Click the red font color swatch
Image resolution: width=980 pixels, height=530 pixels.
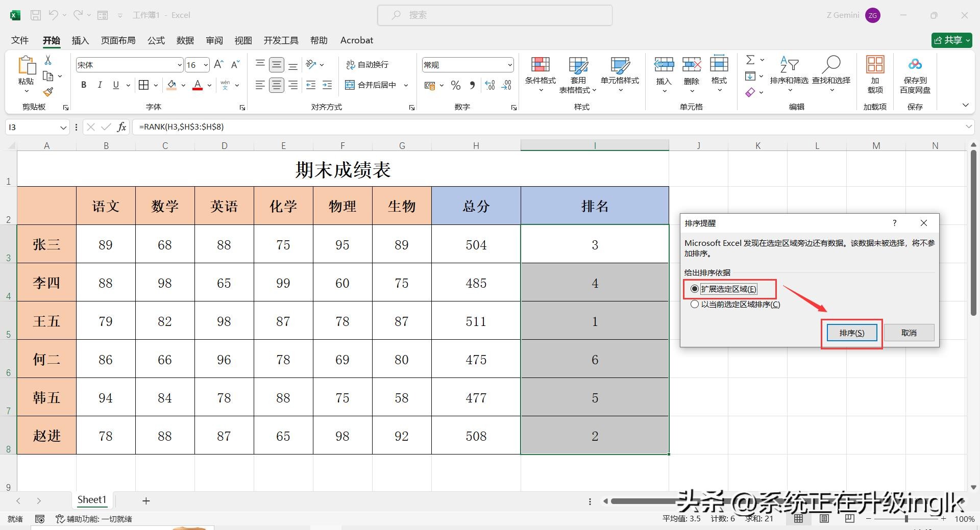198,85
